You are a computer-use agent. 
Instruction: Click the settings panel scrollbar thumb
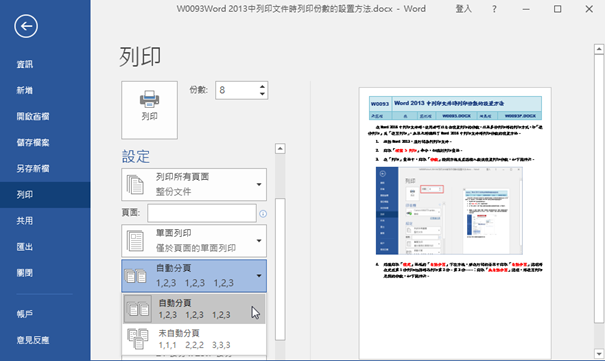coord(280,269)
